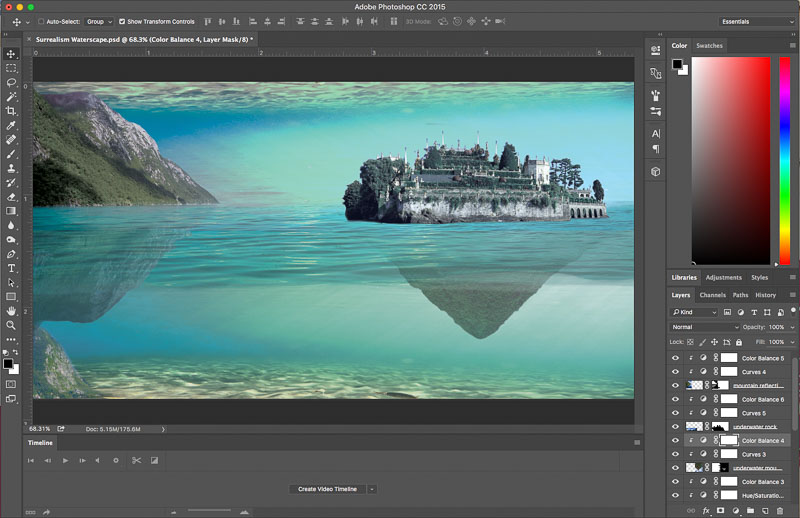Screen dimensions: 800x518
Task: Hide the Color Balance 6 layer
Action: (x=676, y=399)
